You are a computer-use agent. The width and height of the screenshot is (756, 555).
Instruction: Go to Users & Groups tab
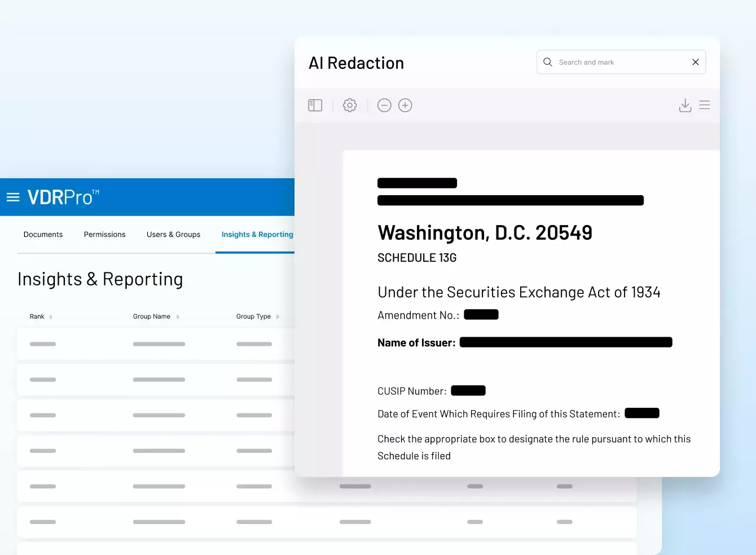tap(173, 235)
